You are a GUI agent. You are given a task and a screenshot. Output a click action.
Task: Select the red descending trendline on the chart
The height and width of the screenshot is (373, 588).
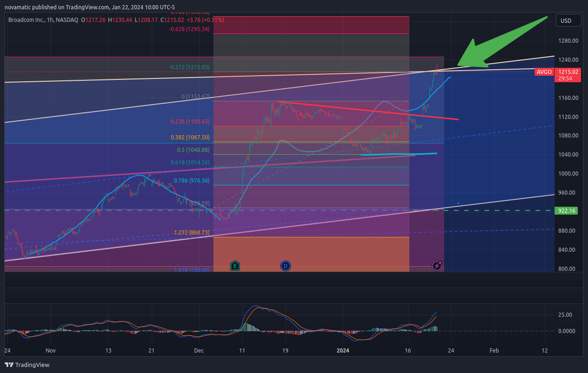368,111
